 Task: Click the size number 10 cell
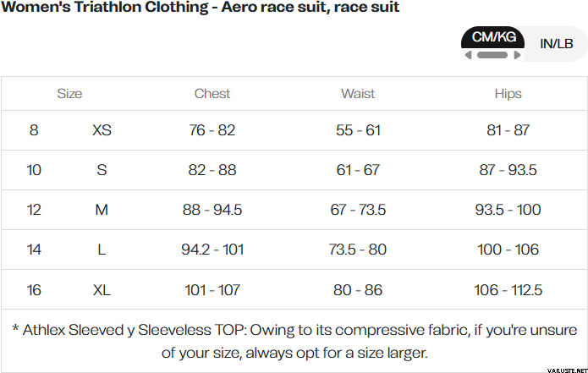(34, 170)
